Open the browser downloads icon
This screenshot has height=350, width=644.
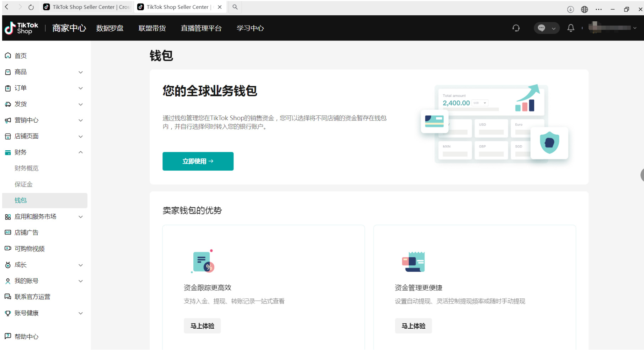[570, 9]
